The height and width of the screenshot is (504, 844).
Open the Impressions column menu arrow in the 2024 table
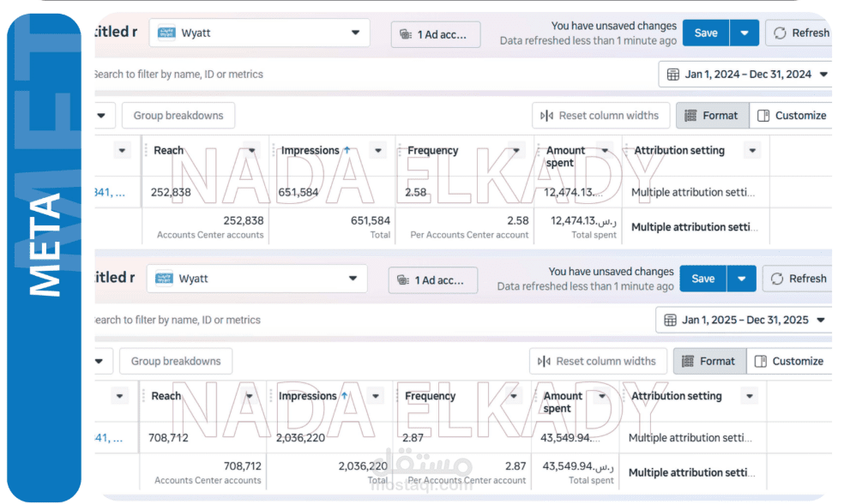(378, 151)
